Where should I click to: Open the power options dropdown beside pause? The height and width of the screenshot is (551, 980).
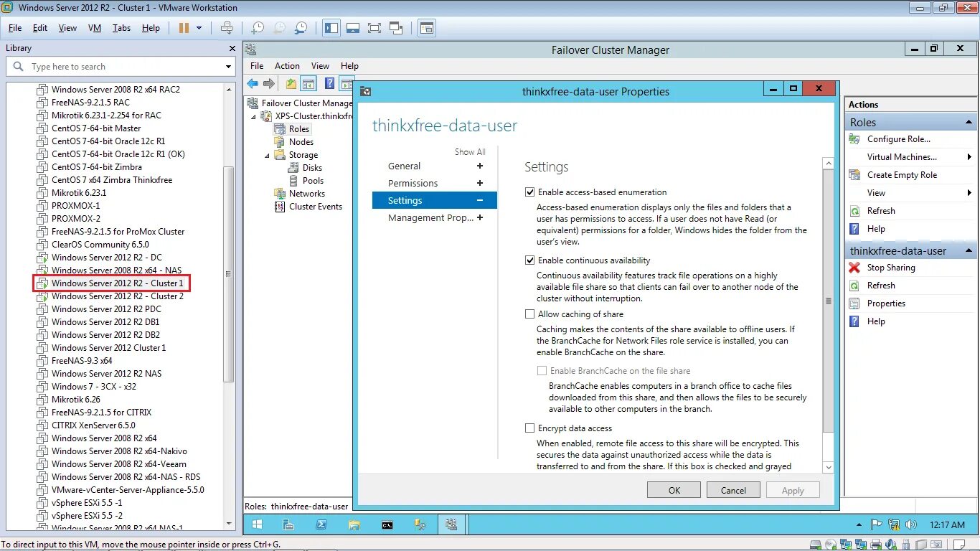click(199, 28)
